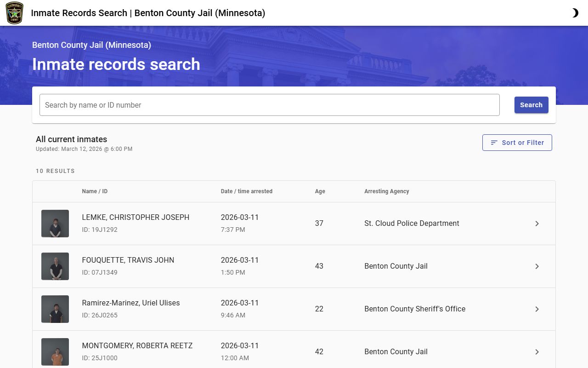The width and height of the screenshot is (588, 368).
Task: Expand the FOUQUETTE, TRAVIS JOHN record chevron
Action: (537, 266)
